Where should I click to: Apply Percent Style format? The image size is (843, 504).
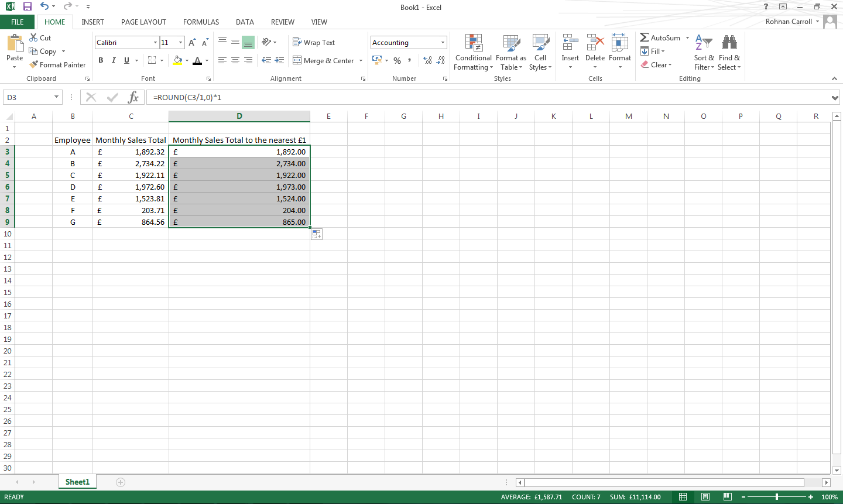pos(397,60)
